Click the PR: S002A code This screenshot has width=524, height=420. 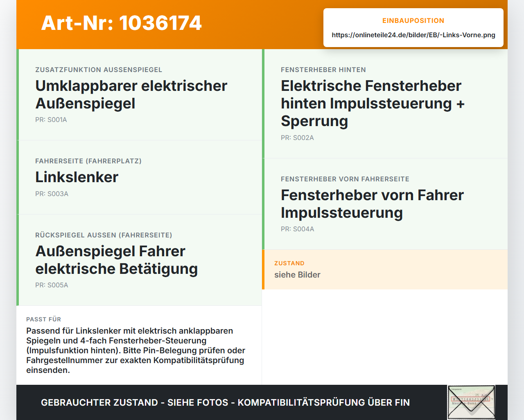[x=297, y=138]
